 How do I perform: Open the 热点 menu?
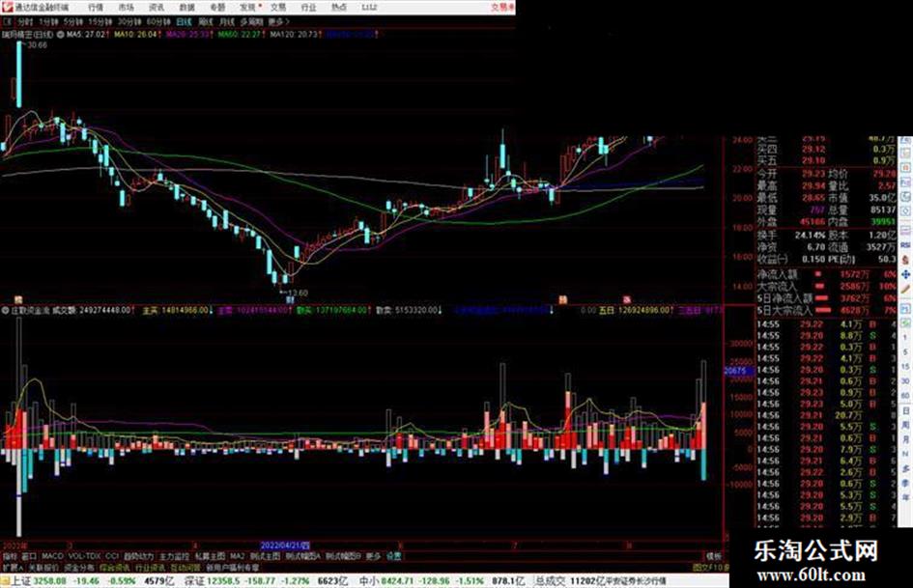point(339,8)
